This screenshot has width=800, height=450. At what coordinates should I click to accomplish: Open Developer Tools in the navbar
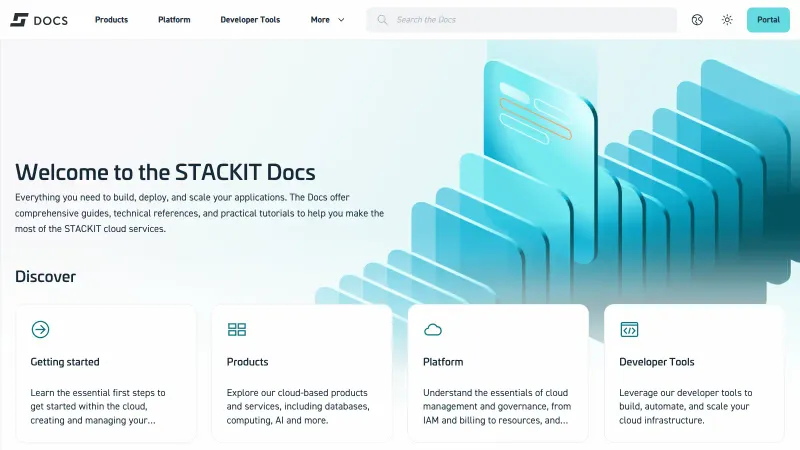250,20
